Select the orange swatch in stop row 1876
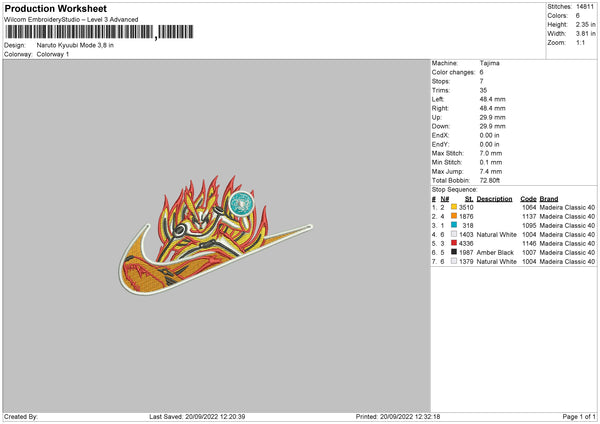The image size is (600, 424). [x=454, y=216]
